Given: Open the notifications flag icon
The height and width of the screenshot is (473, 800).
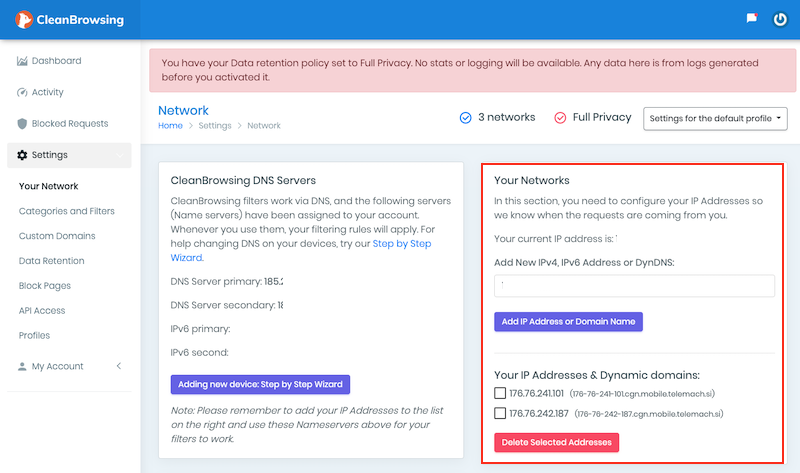Looking at the screenshot, I should pos(752,18).
